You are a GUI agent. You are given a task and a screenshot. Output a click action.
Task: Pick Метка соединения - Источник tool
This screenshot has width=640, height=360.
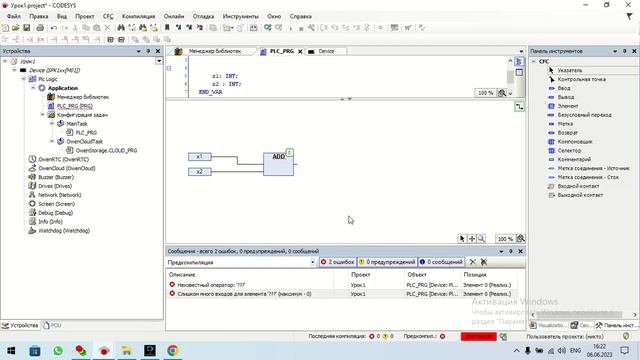point(593,168)
